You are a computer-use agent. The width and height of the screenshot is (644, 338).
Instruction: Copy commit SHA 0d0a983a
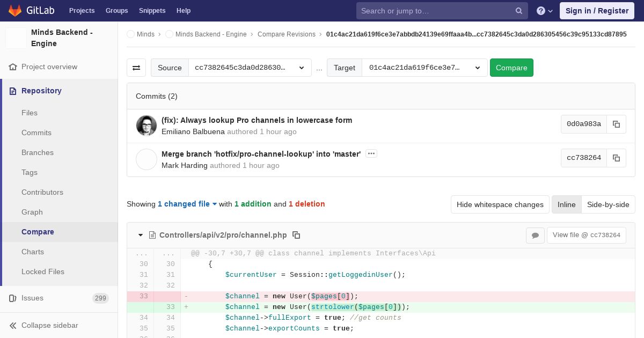[x=617, y=124]
